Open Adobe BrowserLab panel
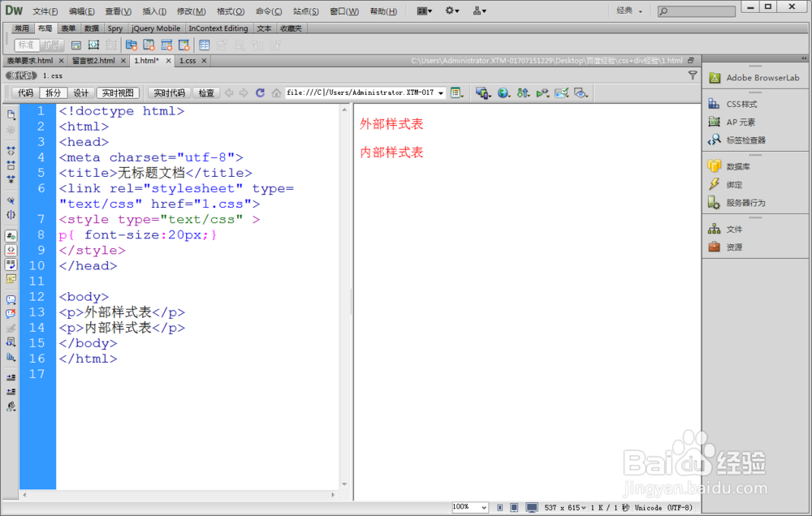This screenshot has height=516, width=812. click(x=755, y=78)
